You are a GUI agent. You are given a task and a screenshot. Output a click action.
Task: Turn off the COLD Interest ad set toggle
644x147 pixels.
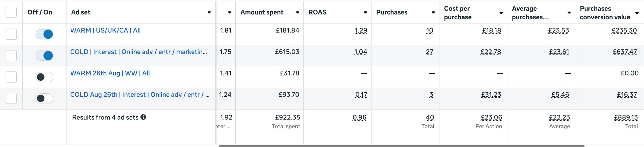click(44, 56)
